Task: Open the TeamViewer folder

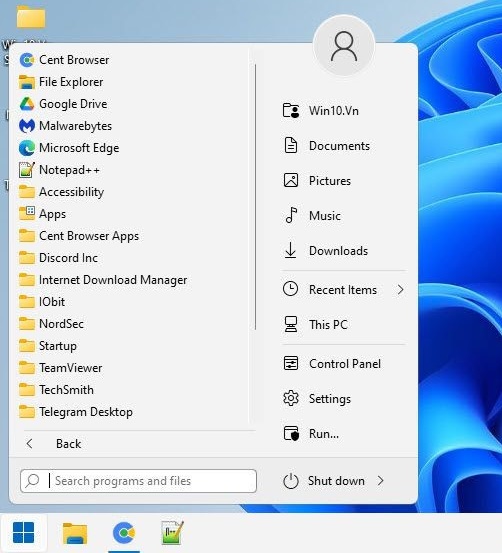Action: tap(60, 368)
